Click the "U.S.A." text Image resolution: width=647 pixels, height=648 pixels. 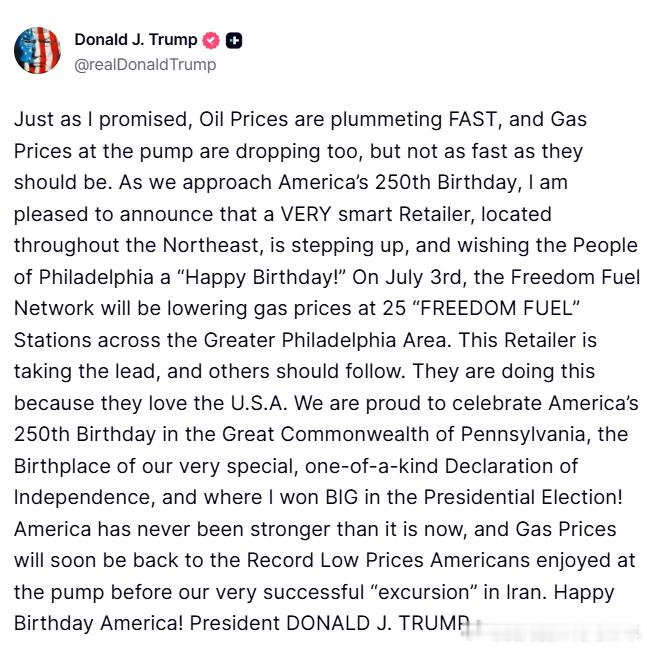point(259,403)
